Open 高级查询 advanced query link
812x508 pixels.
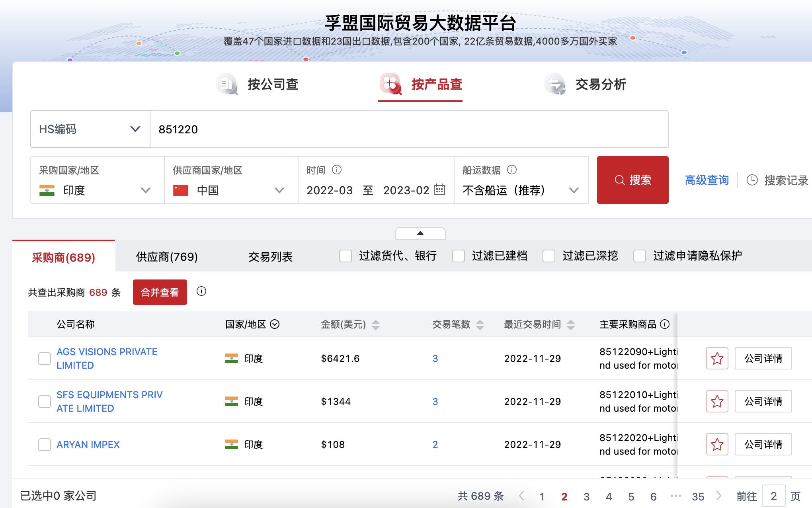click(707, 180)
